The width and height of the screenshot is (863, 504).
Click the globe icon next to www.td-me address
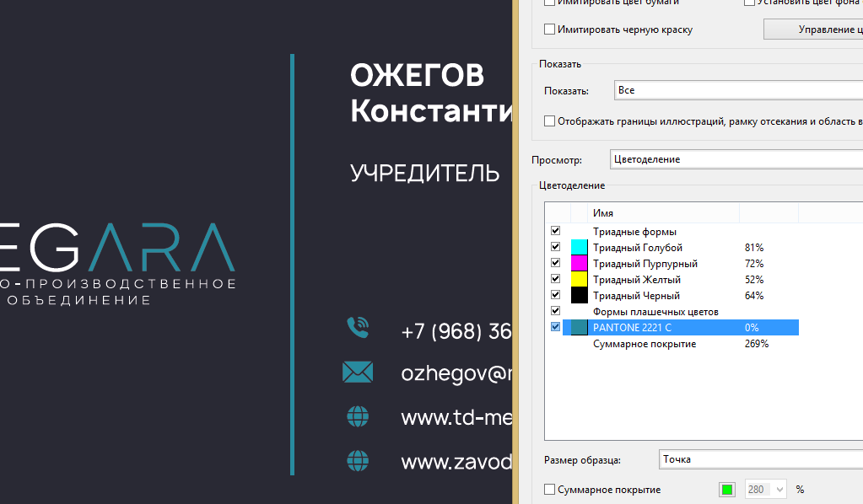click(x=358, y=416)
